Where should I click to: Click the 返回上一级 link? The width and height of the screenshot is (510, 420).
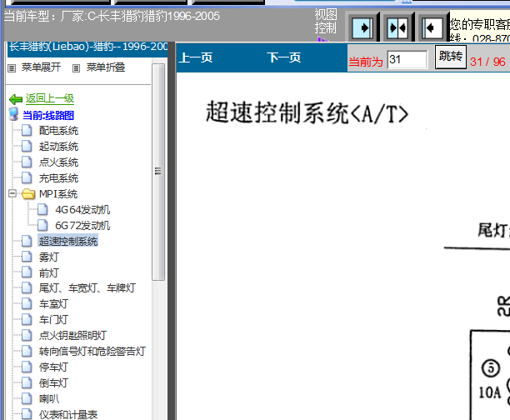[50, 98]
